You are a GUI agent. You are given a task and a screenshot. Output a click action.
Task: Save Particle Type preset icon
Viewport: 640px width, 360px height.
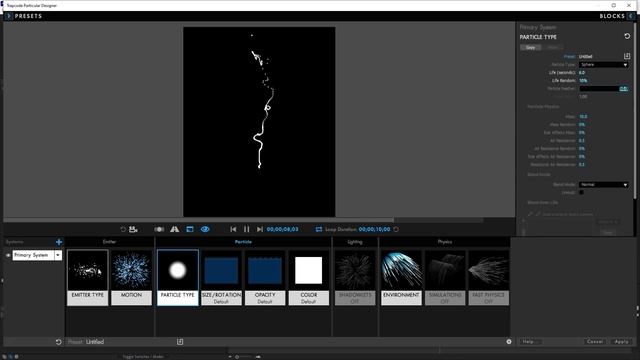click(x=627, y=56)
